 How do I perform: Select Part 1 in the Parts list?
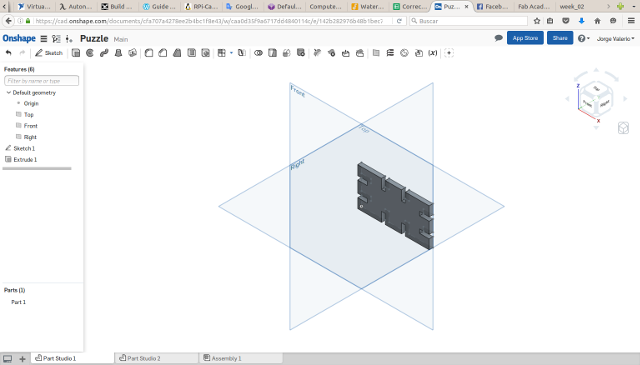tap(18, 302)
